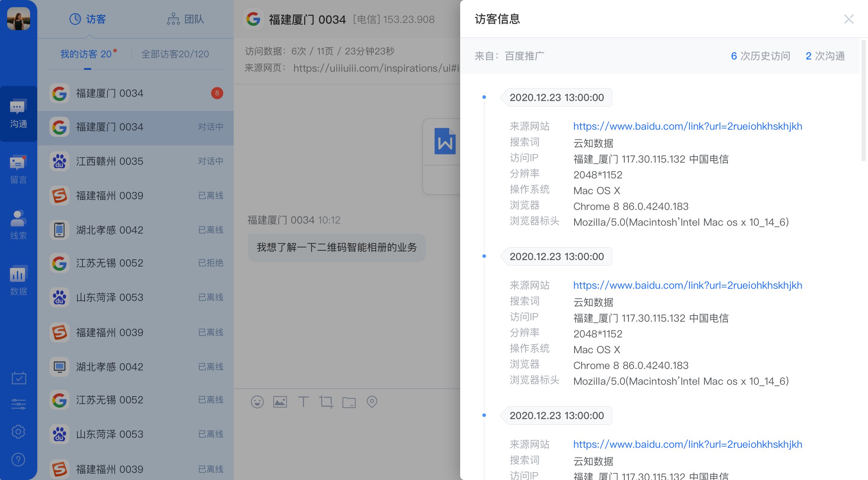
Task: Click desktop monitor icon of second 湖北孝感 0042
Action: coord(59,367)
